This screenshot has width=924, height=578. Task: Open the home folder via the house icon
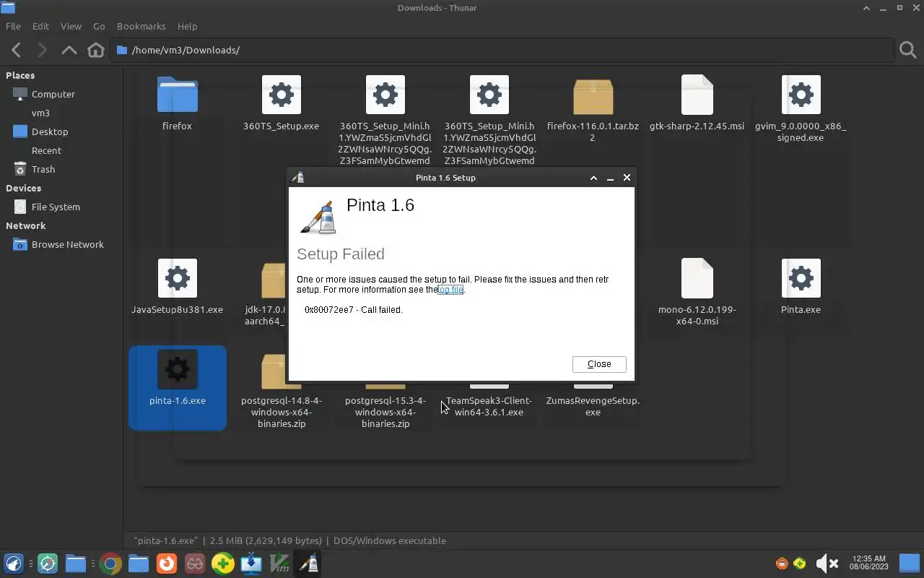pos(95,50)
